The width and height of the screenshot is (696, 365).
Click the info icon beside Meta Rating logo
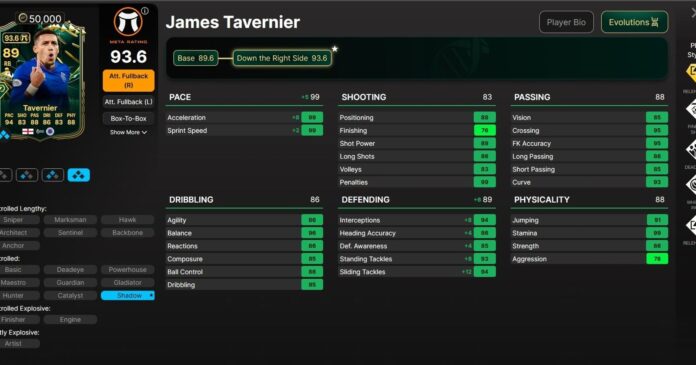pos(145,11)
